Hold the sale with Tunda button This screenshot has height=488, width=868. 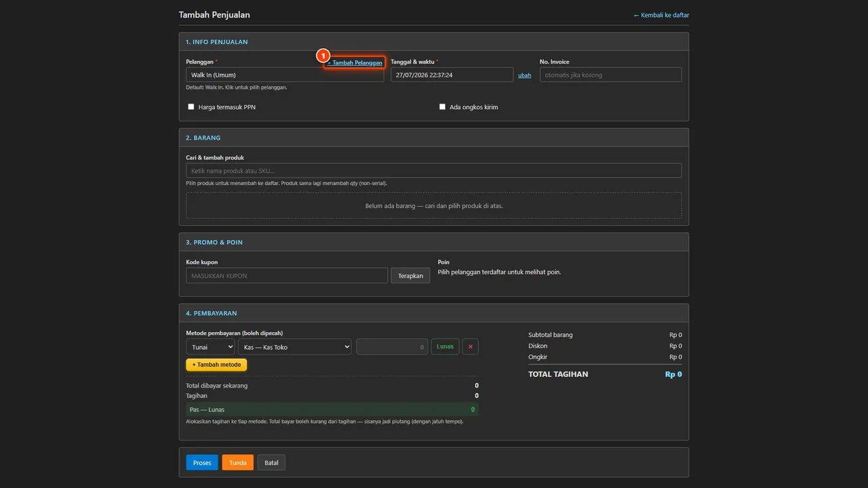click(x=237, y=462)
